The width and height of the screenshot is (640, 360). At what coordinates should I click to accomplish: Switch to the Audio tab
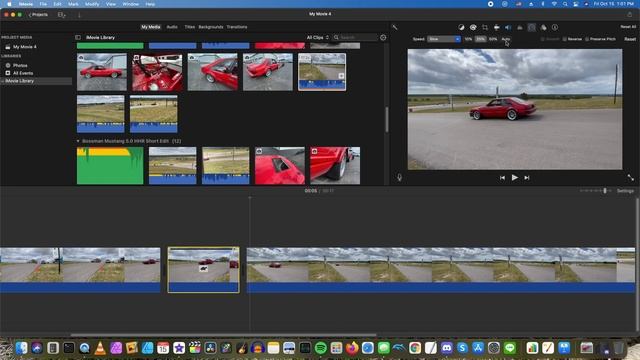[x=172, y=27]
